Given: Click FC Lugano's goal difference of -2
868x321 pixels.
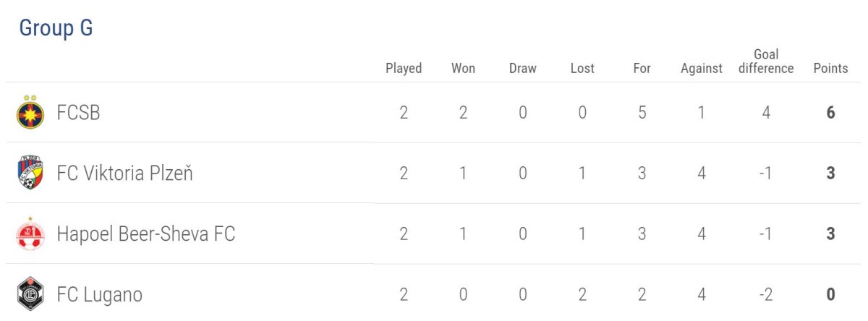Looking at the screenshot, I should click(x=766, y=295).
